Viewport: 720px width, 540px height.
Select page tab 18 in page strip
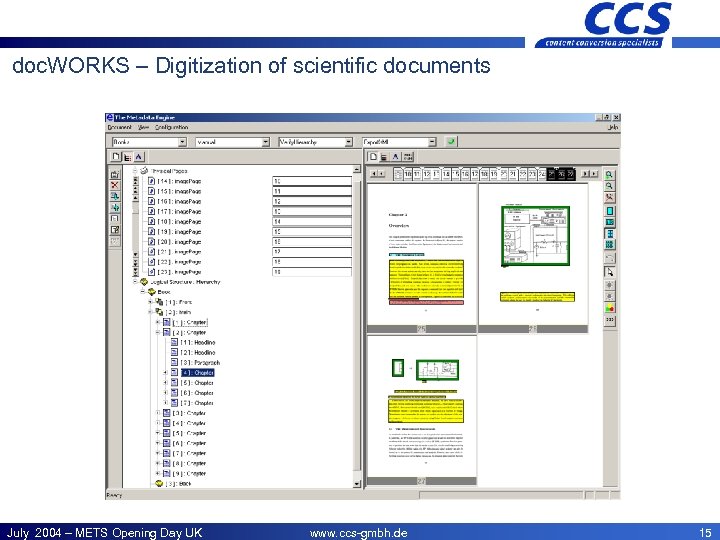[x=484, y=174]
